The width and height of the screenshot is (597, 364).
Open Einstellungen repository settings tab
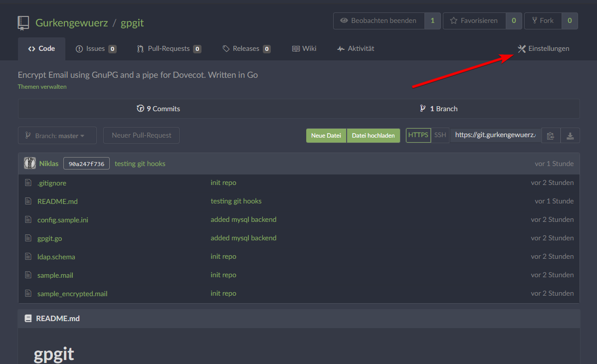(x=543, y=49)
